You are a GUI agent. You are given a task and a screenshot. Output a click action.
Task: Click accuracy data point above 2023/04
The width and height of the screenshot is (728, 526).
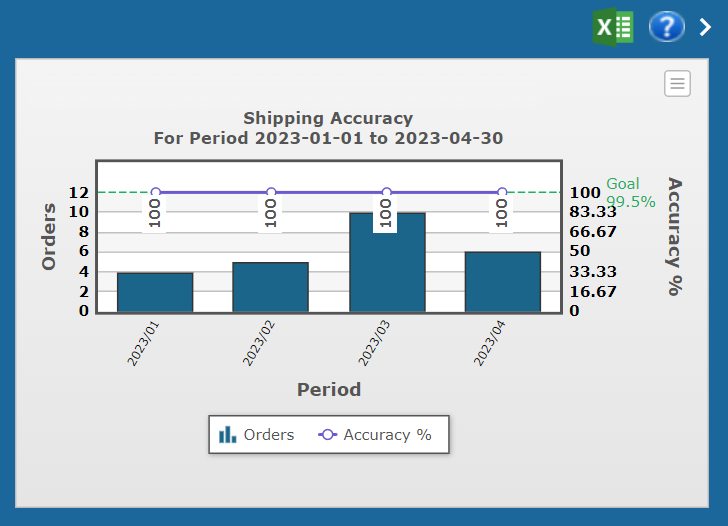coord(502,192)
